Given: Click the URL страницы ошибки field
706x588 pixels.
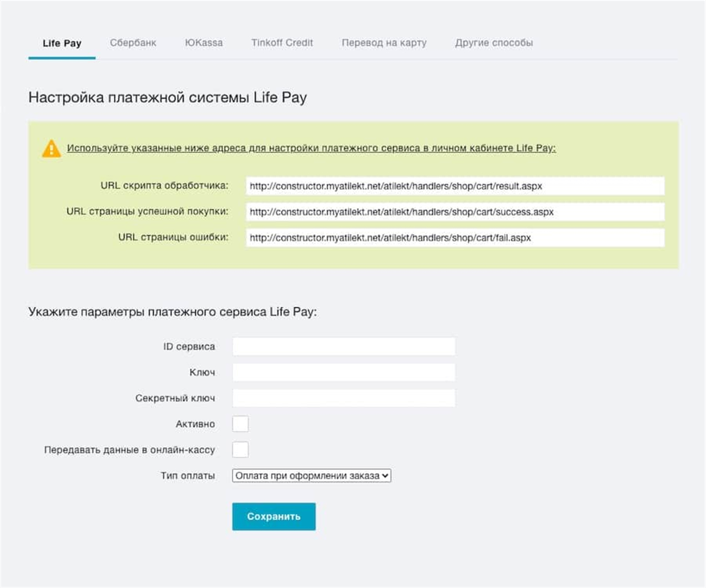Looking at the screenshot, I should point(455,238).
